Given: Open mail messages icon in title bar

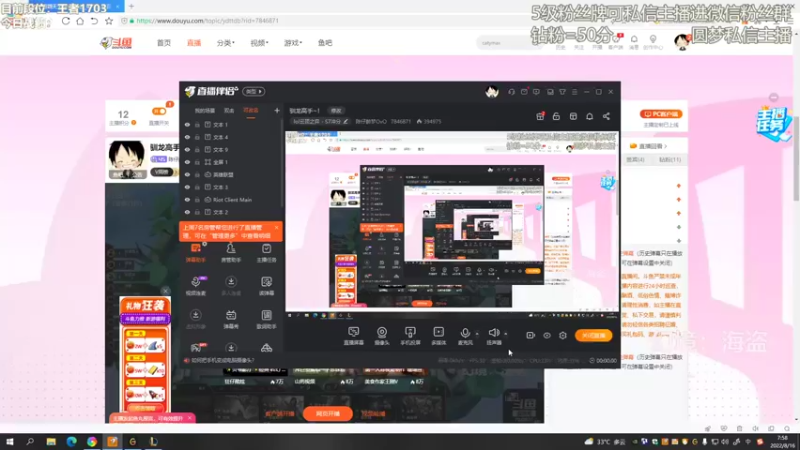Looking at the screenshot, I should coord(524,92).
